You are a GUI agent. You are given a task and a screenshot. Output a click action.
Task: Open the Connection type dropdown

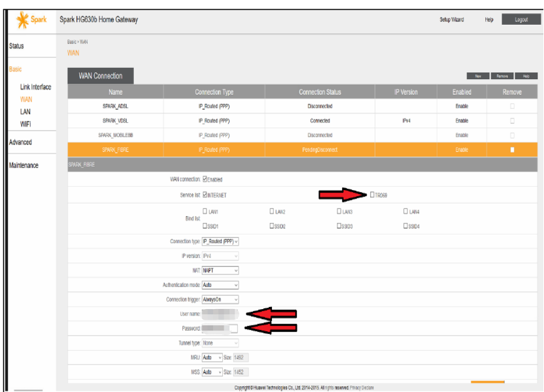pos(220,241)
